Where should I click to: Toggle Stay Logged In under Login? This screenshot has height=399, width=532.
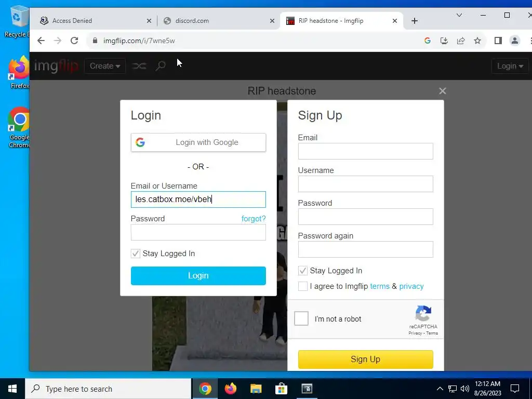point(136,254)
